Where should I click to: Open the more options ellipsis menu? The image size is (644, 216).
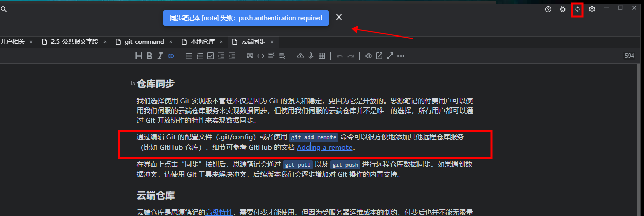point(401,56)
